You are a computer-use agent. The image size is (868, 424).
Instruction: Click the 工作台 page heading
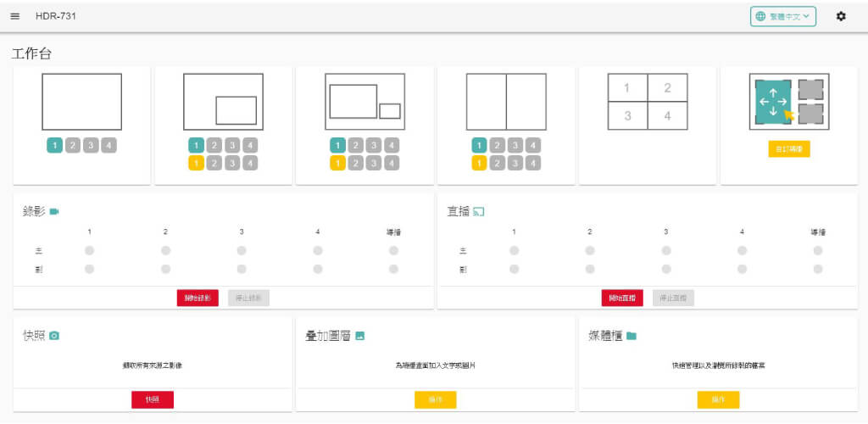point(31,53)
